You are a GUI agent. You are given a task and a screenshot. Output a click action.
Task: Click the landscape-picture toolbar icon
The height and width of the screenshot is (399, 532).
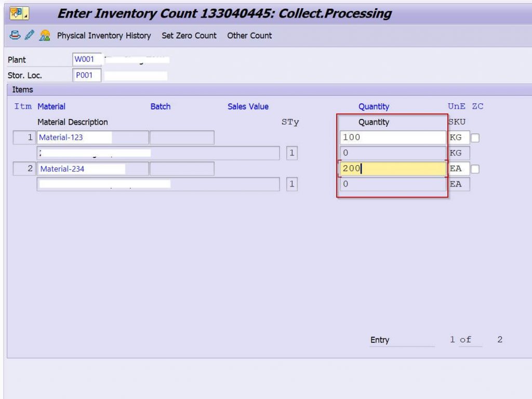[45, 35]
